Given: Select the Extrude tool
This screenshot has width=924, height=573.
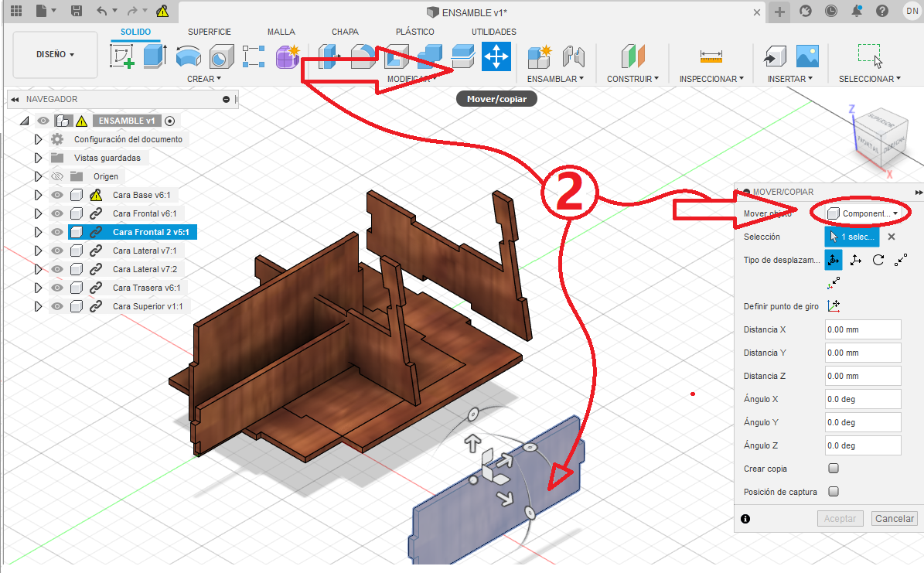Looking at the screenshot, I should [155, 56].
